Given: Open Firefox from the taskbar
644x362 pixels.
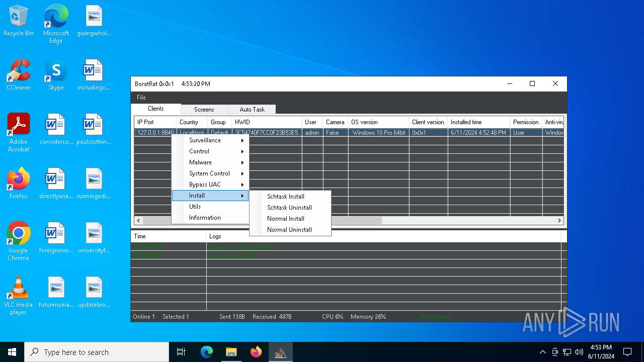Looking at the screenshot, I should click(256, 352).
